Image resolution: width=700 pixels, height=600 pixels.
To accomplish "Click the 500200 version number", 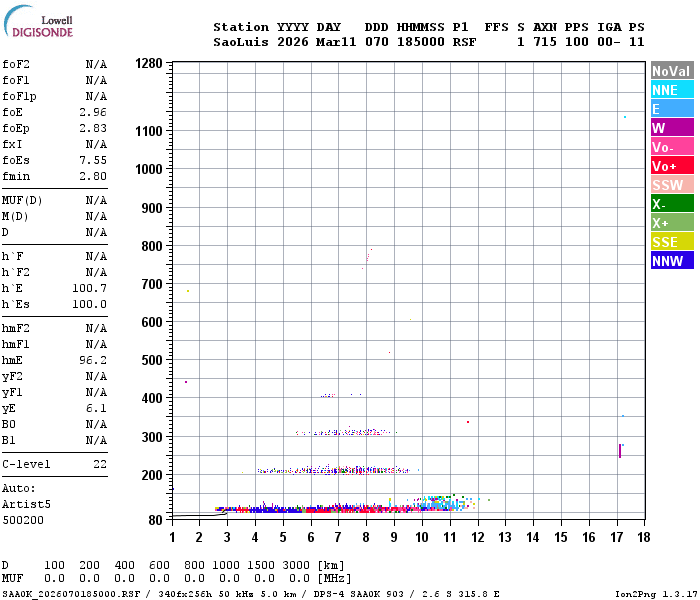I will [23, 520].
